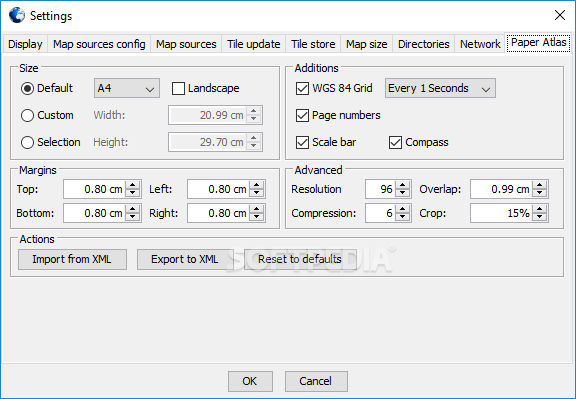Decrease the Bottom margin with down arrow
Image resolution: width=576 pixels, height=399 pixels.
click(133, 217)
